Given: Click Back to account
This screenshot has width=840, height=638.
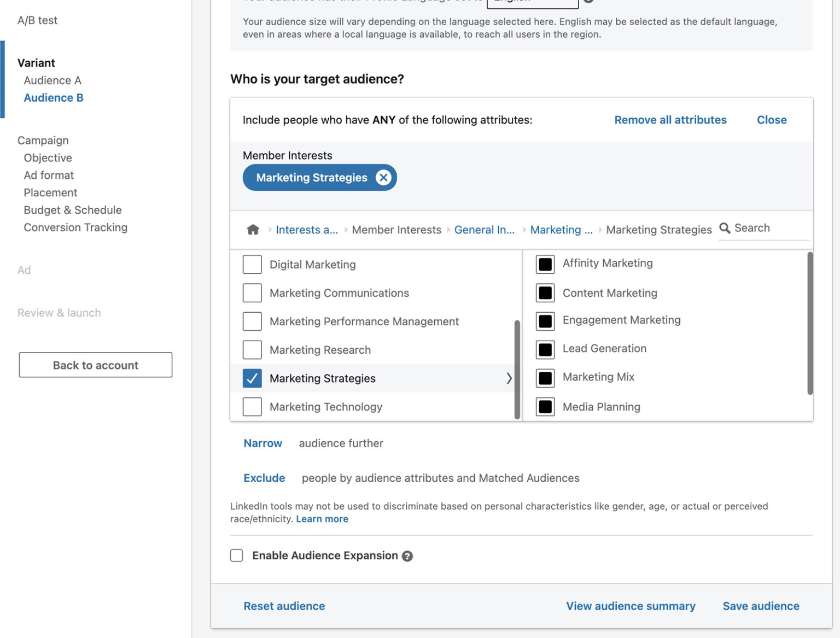Looking at the screenshot, I should tap(95, 365).
